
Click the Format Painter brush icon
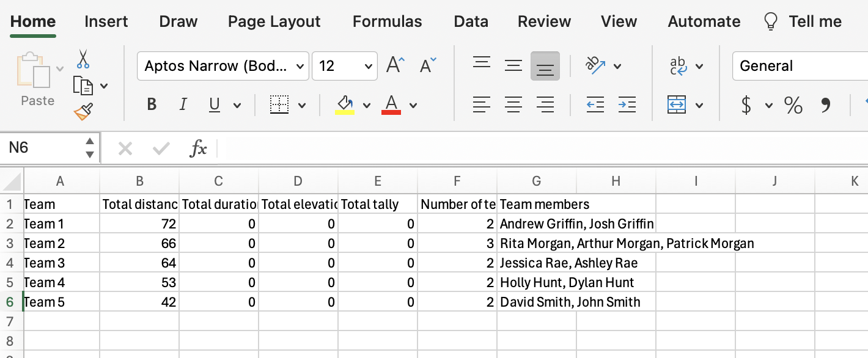(83, 112)
